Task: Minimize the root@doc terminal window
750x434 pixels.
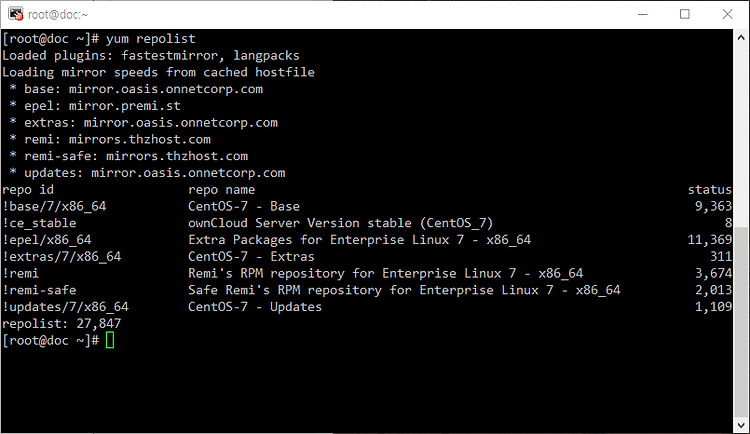Action: click(642, 14)
